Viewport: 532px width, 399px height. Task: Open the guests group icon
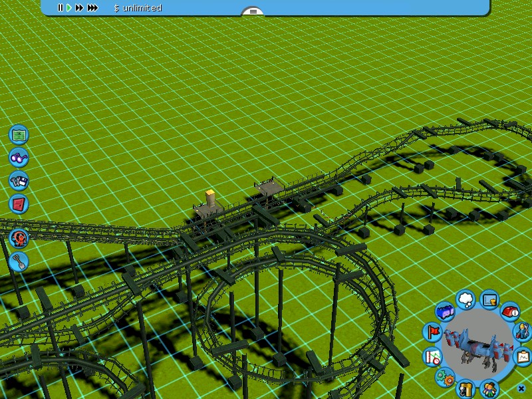tap(489, 388)
